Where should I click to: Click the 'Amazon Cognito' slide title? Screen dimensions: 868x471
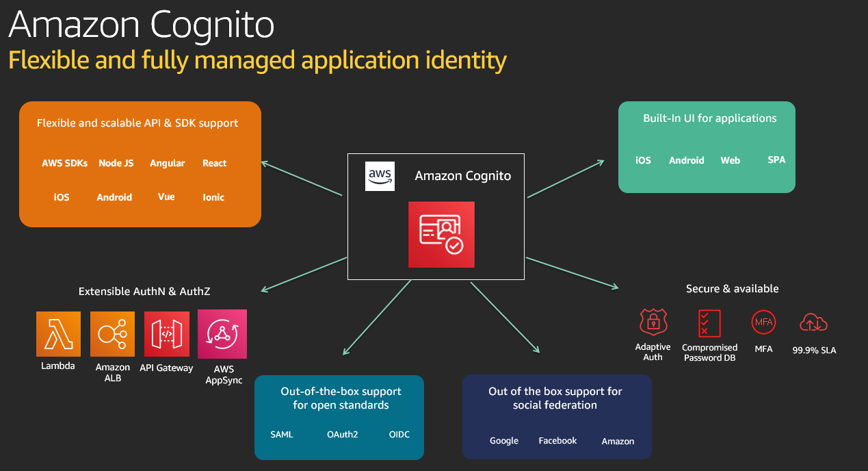142,25
